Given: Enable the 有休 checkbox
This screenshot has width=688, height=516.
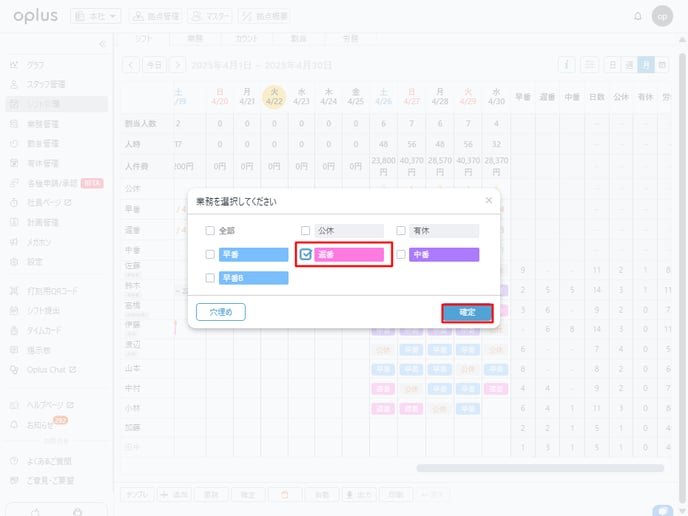Looking at the screenshot, I should [x=401, y=230].
